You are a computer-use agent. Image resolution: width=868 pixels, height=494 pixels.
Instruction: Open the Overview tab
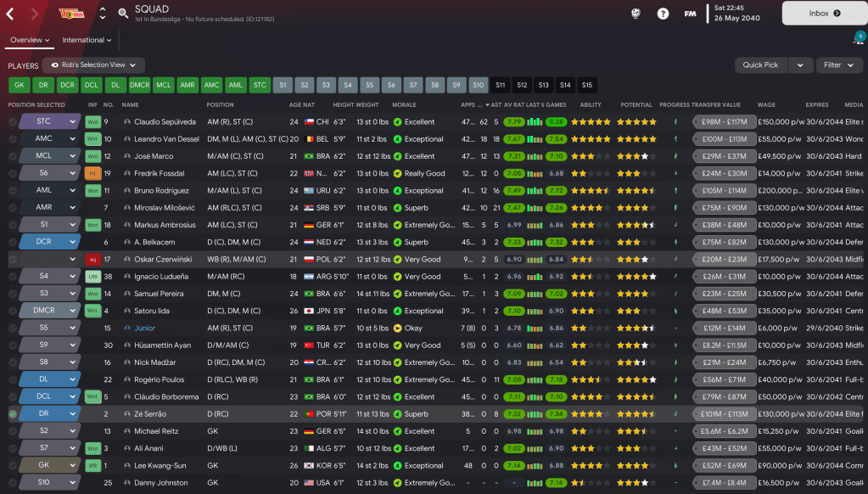(31, 40)
